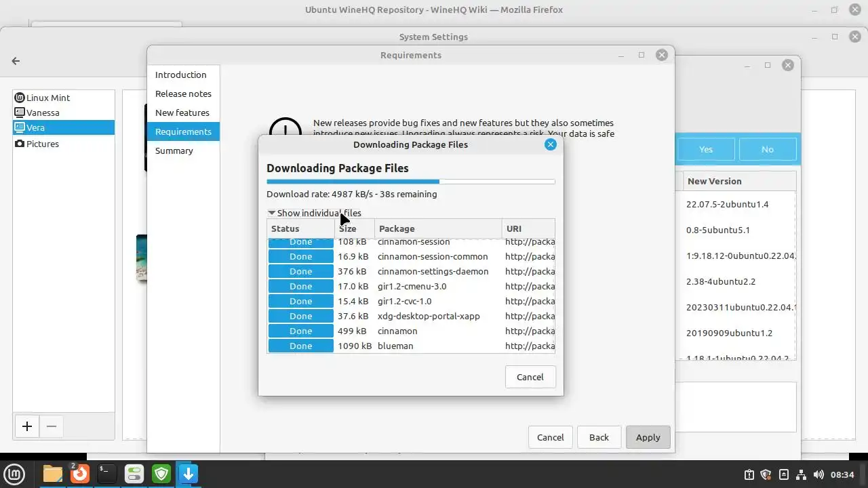Screen dimensions: 868x488
Task: Open the volume control tray icon
Action: [x=818, y=474]
